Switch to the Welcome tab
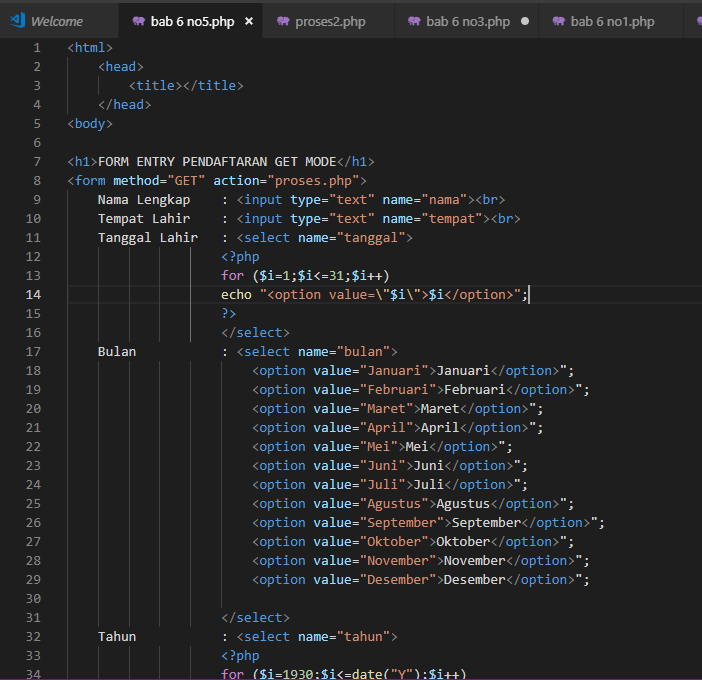Viewport: 702px width, 680px height. 57,21
